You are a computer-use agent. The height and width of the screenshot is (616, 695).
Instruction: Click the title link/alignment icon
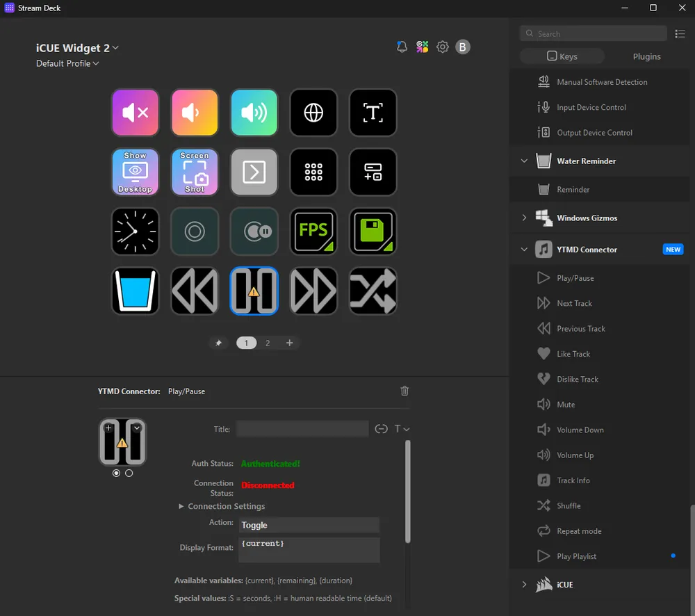click(381, 429)
